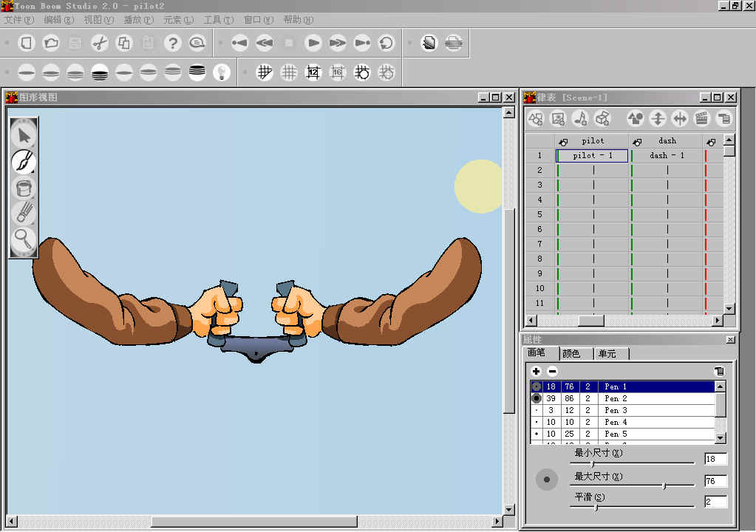Step back to the previous frame
Image resolution: width=756 pixels, height=532 pixels.
pyautogui.click(x=265, y=43)
